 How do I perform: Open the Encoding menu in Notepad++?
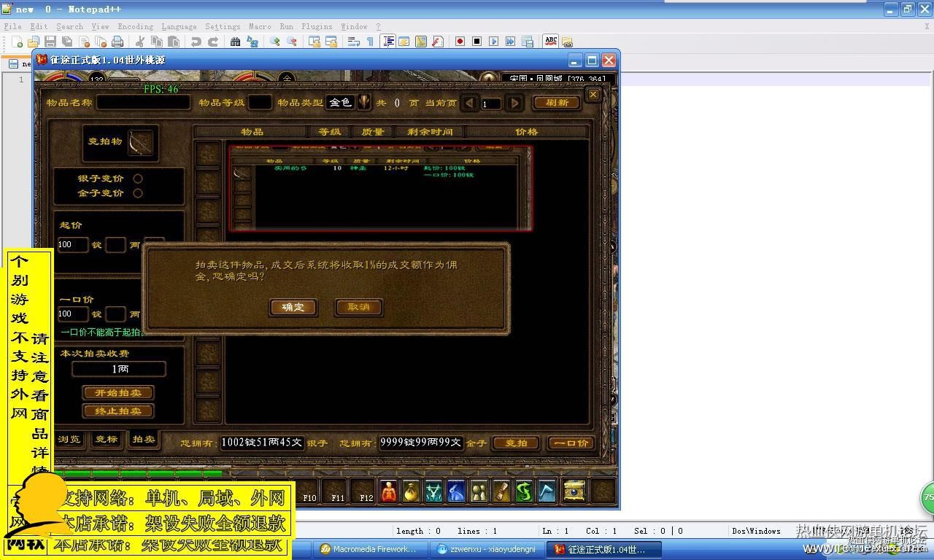point(135,26)
